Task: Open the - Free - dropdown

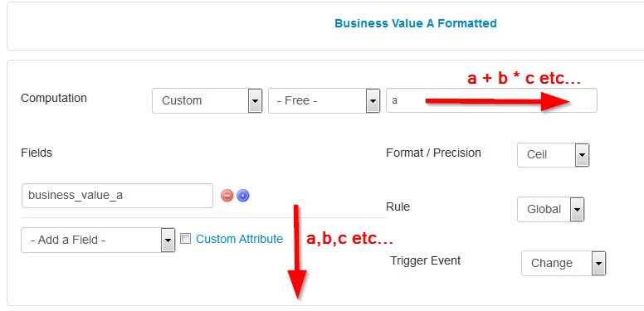Action: tap(324, 100)
